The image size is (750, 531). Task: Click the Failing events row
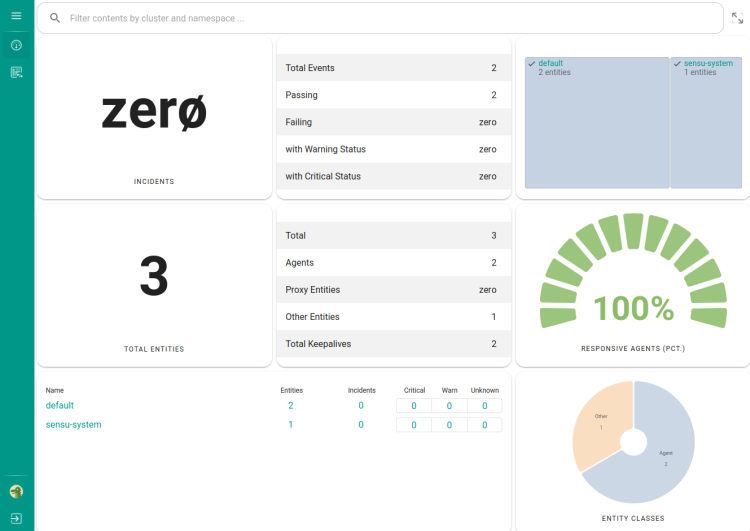click(394, 122)
